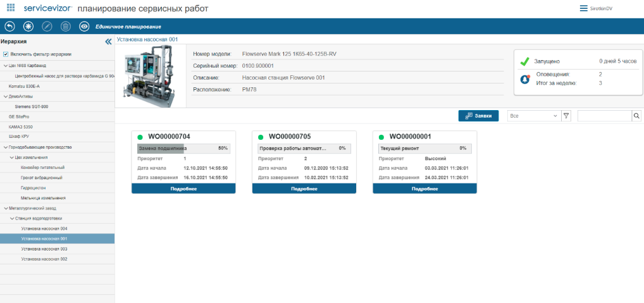The width and height of the screenshot is (644, 303).
Task: Click the pump station thumbnail image
Action: 151,76
